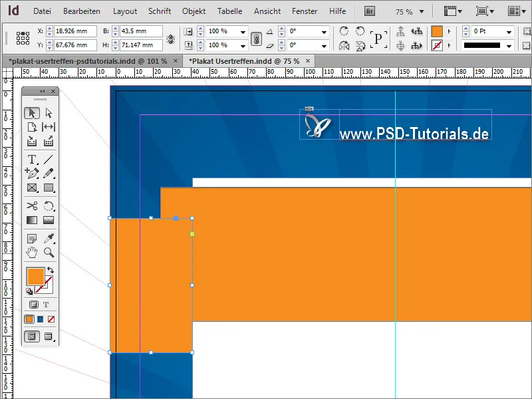Click the orange fill swatch in Tools panel
The image size is (532, 399).
pyautogui.click(x=36, y=277)
